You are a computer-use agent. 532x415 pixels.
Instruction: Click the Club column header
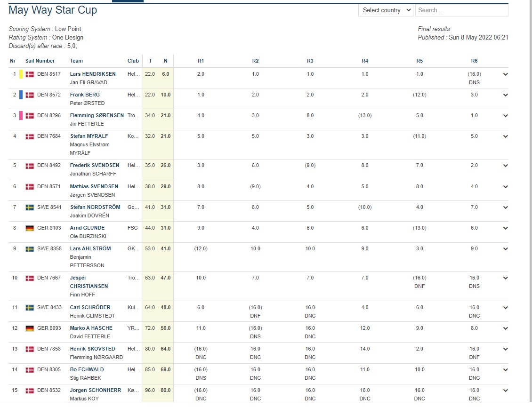(133, 61)
